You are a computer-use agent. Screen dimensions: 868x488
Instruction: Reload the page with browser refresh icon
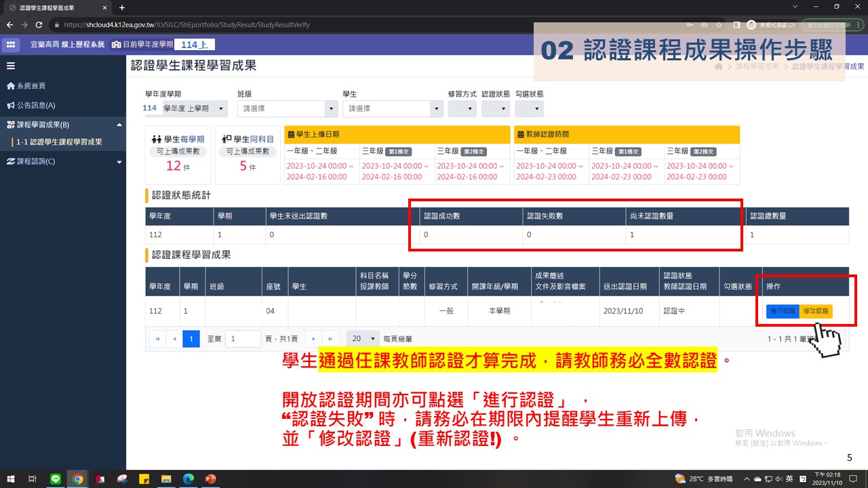[x=39, y=25]
